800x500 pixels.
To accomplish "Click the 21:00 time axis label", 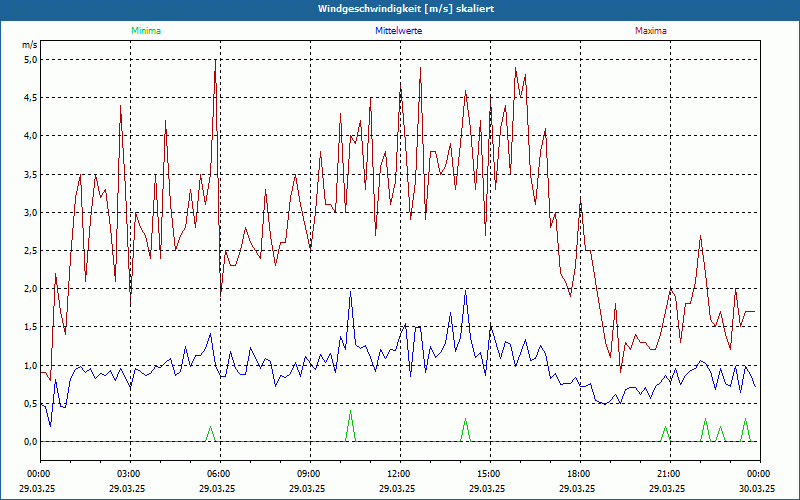I will (670, 474).
